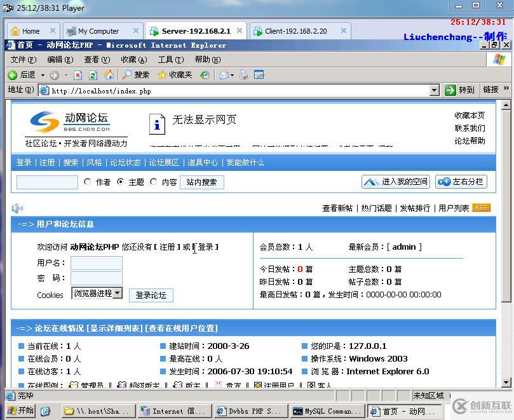The image size is (514, 420).
Task: Click the 收藏本页 link
Action: pos(470,116)
